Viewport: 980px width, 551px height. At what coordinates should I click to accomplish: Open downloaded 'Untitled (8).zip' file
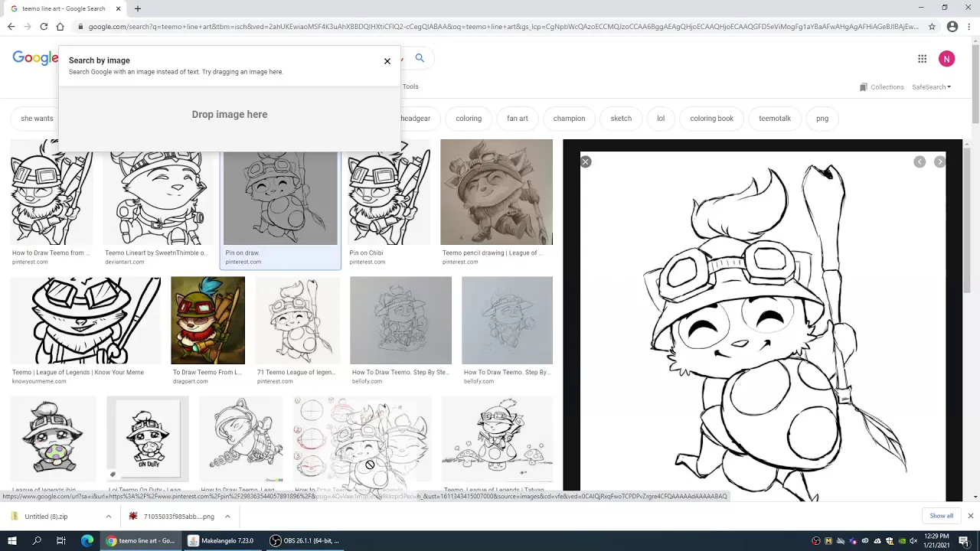click(x=46, y=517)
